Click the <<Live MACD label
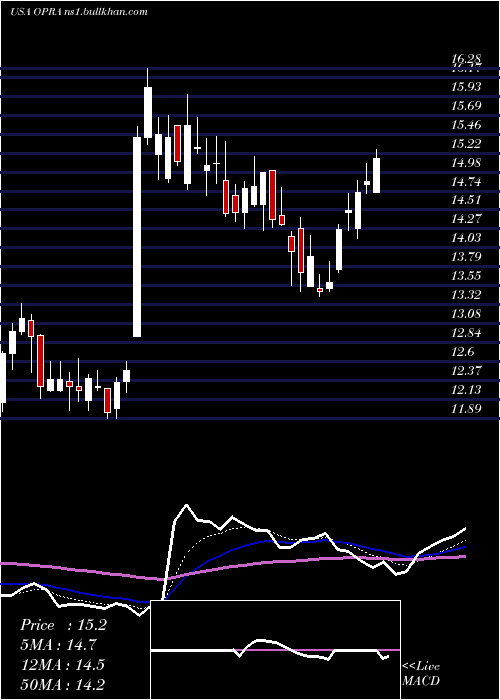Image resolution: width=500 pixels, height=700 pixels. [421, 674]
